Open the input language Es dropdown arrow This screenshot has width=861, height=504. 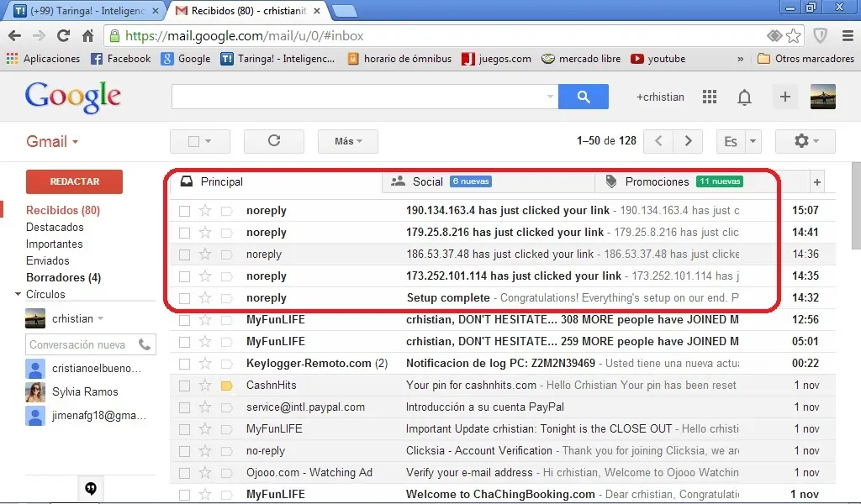(x=753, y=141)
